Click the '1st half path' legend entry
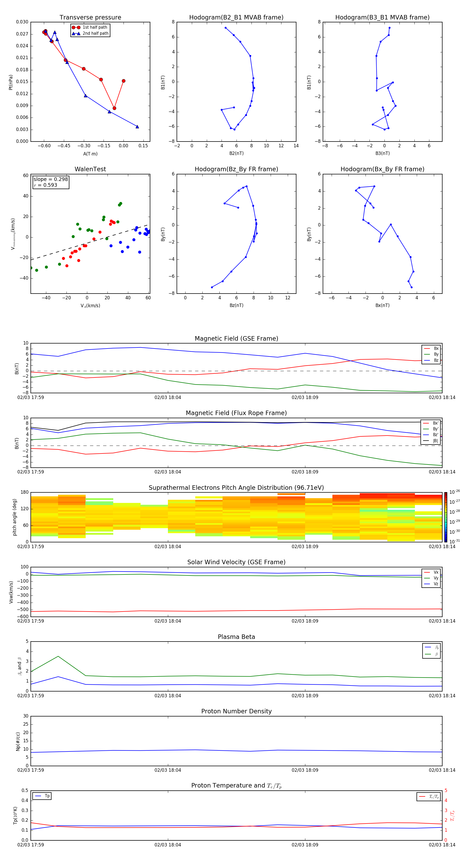This screenshot has width=473, height=868. pos(90,27)
